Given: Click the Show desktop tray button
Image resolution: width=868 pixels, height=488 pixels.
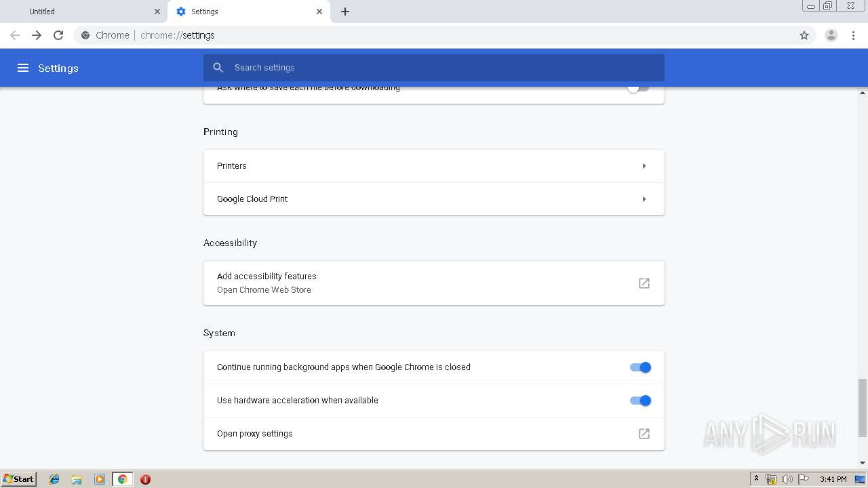Looking at the screenshot, I should click(x=860, y=479).
